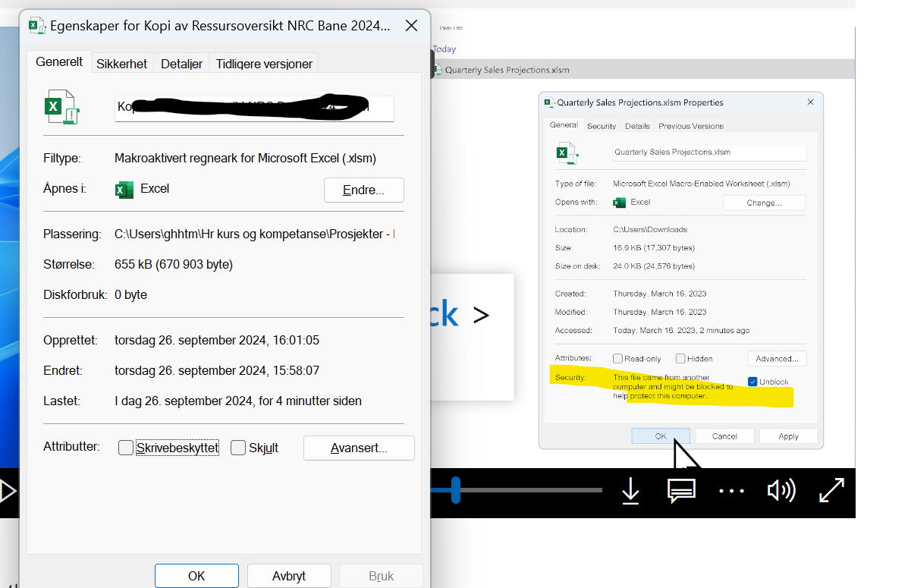Click Apply in the Quarterly Sales Properties dialog
Viewport: 911px width, 588px height.
pos(788,435)
